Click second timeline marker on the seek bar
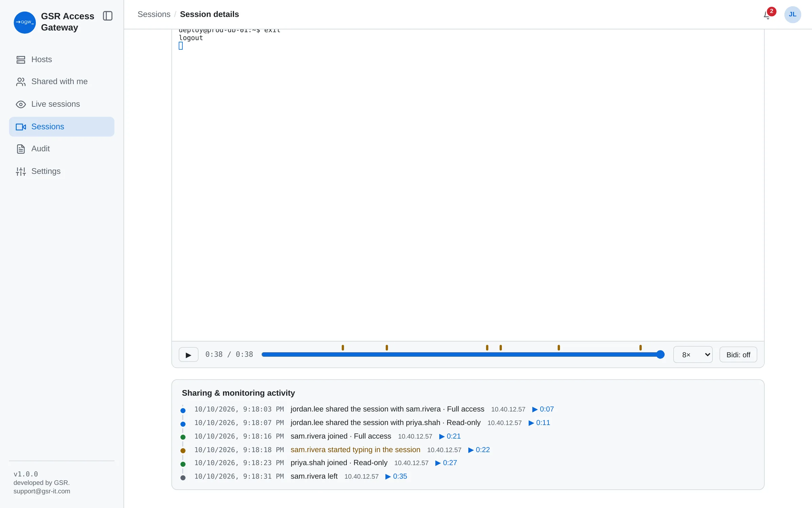The width and height of the screenshot is (812, 508). (x=387, y=347)
